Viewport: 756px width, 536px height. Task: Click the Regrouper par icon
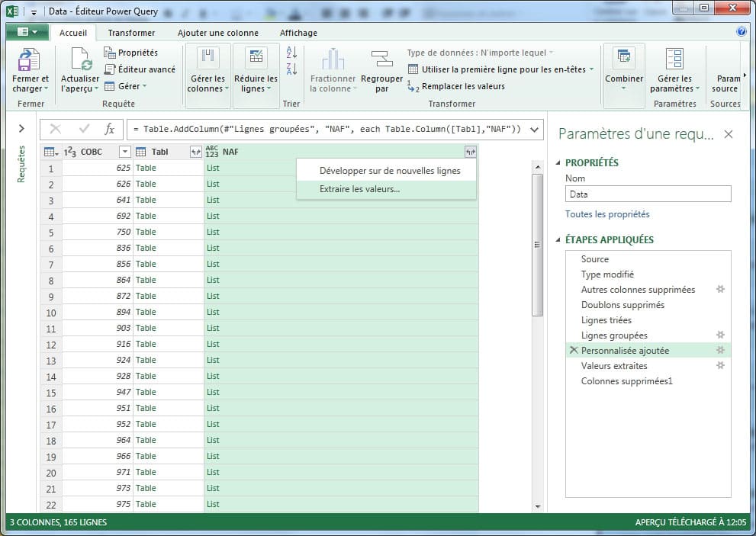(x=381, y=59)
